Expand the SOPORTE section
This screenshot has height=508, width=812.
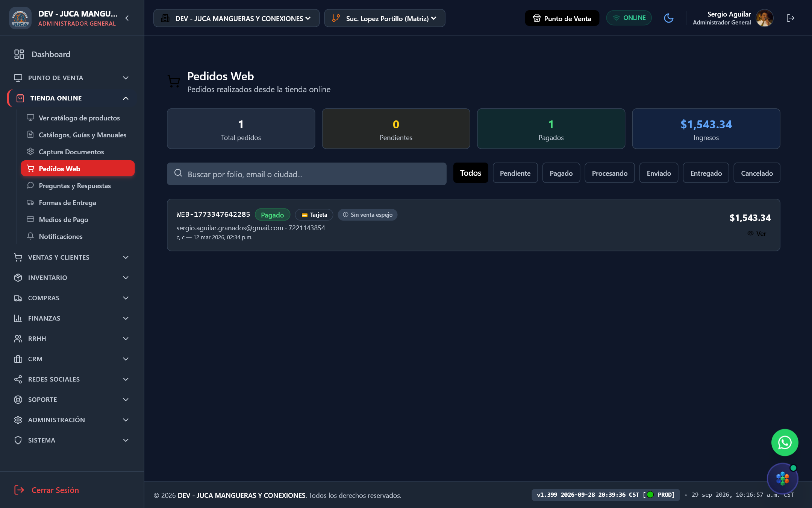click(x=72, y=400)
